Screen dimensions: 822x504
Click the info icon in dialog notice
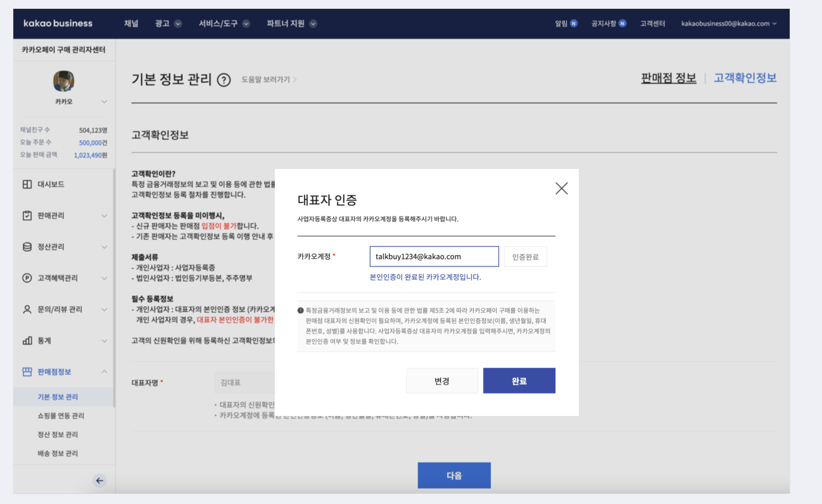click(x=300, y=310)
